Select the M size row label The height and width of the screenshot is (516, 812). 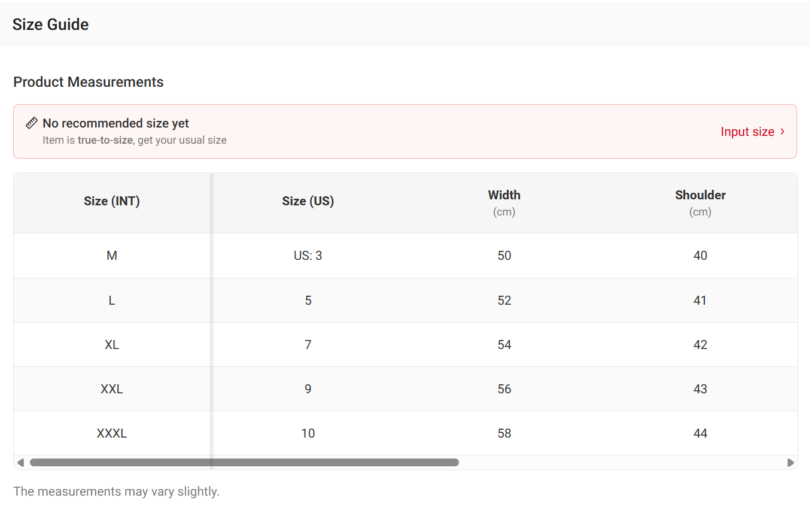tap(112, 256)
